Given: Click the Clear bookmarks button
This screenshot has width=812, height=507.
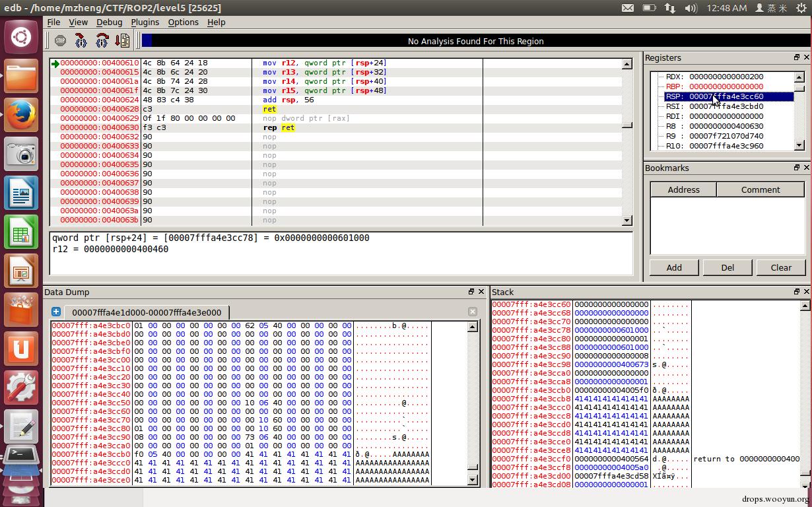Looking at the screenshot, I should (781, 267).
